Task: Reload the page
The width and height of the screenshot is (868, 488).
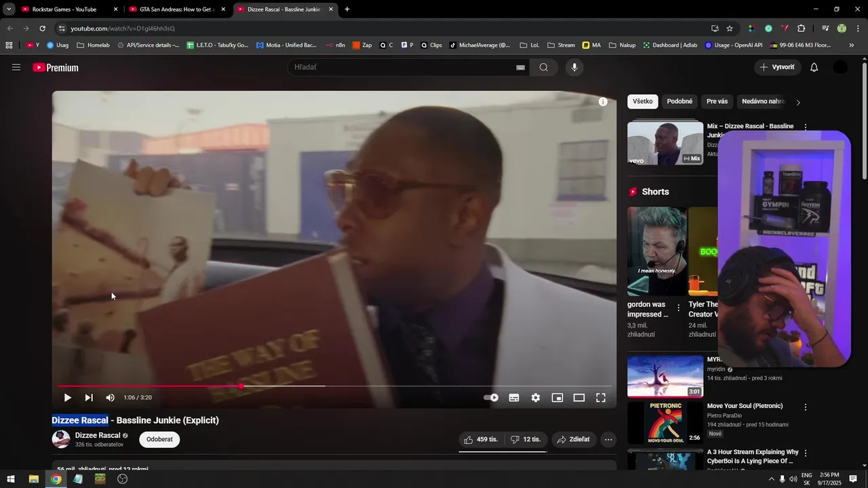Action: [x=42, y=28]
